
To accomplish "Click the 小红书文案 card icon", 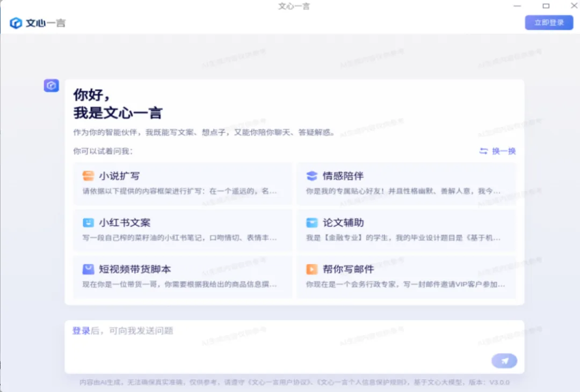I will [x=88, y=223].
